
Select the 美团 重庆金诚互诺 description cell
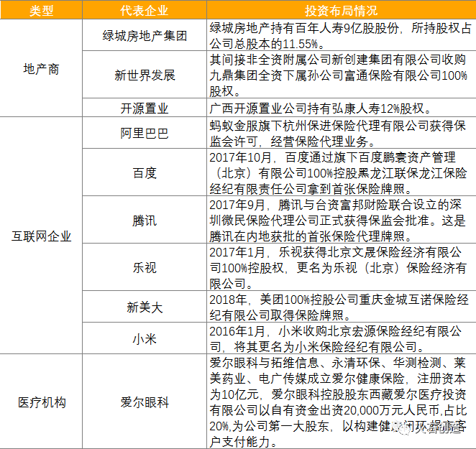coord(341,307)
